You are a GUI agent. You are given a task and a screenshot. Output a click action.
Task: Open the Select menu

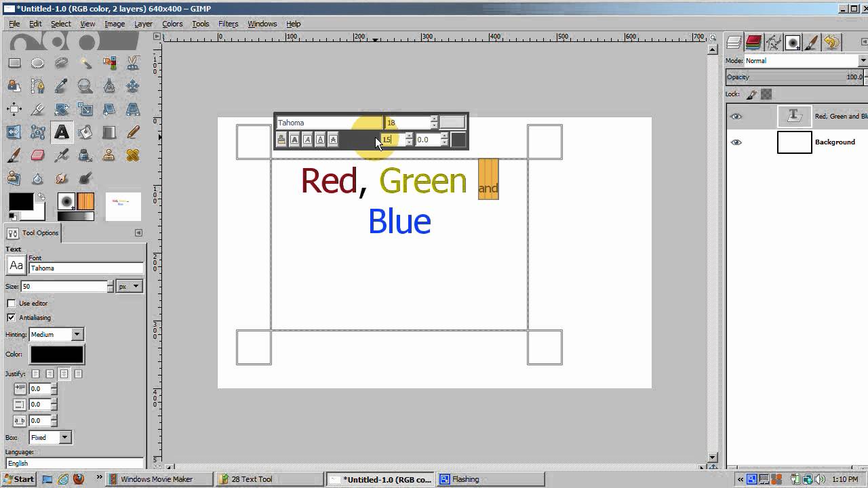click(x=60, y=24)
